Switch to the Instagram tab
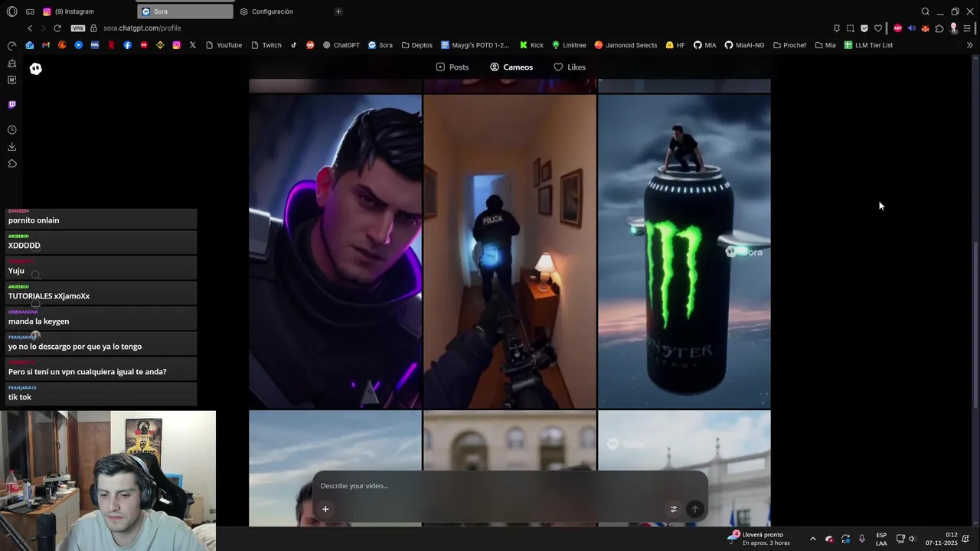The width and height of the screenshot is (980, 551). click(x=87, y=11)
